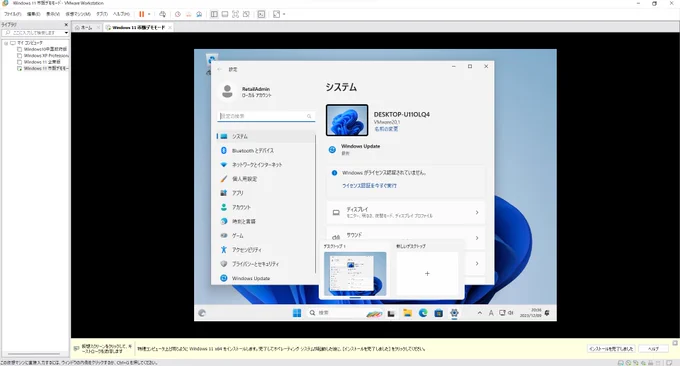The image size is (680, 366).
Task: Click the Windows Start button in guest taskbar
Action: click(297, 313)
